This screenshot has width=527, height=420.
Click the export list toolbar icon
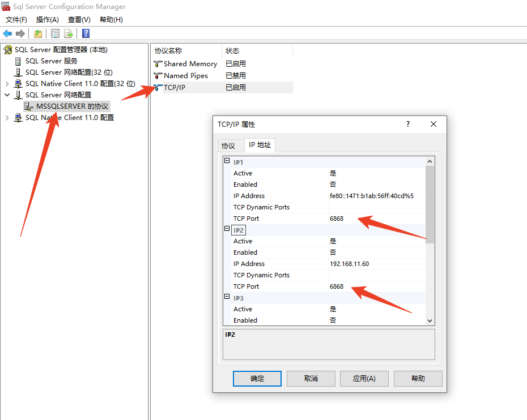[x=69, y=33]
